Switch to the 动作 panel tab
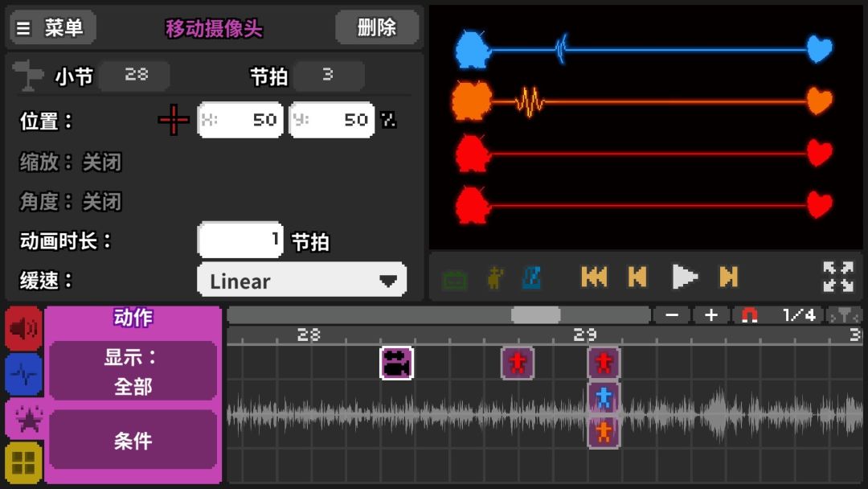The width and height of the screenshot is (868, 489). click(x=132, y=318)
